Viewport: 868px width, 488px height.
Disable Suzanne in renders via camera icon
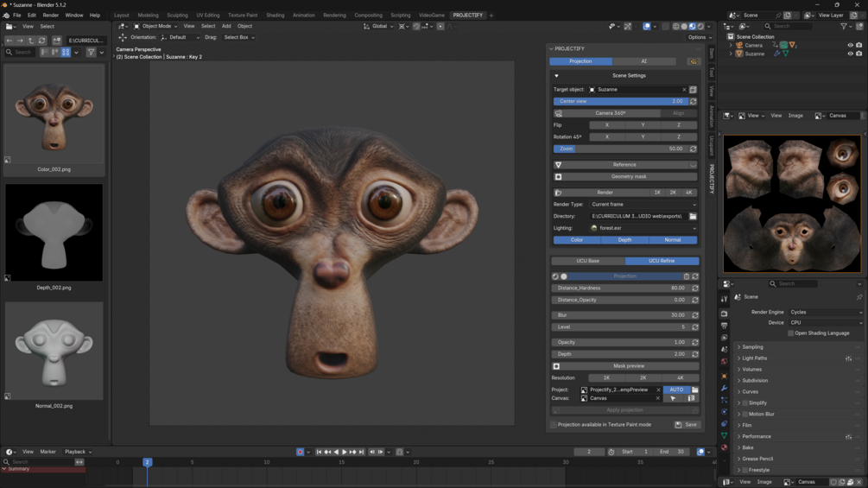pyautogui.click(x=858, y=54)
